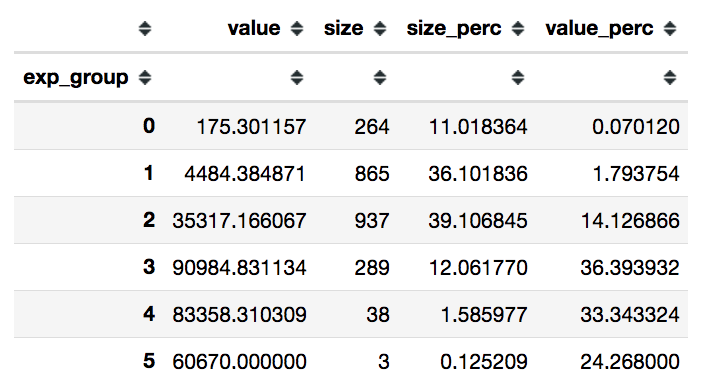Click size_perc cell 39.106845
The width and height of the screenshot is (704, 390).
click(478, 221)
